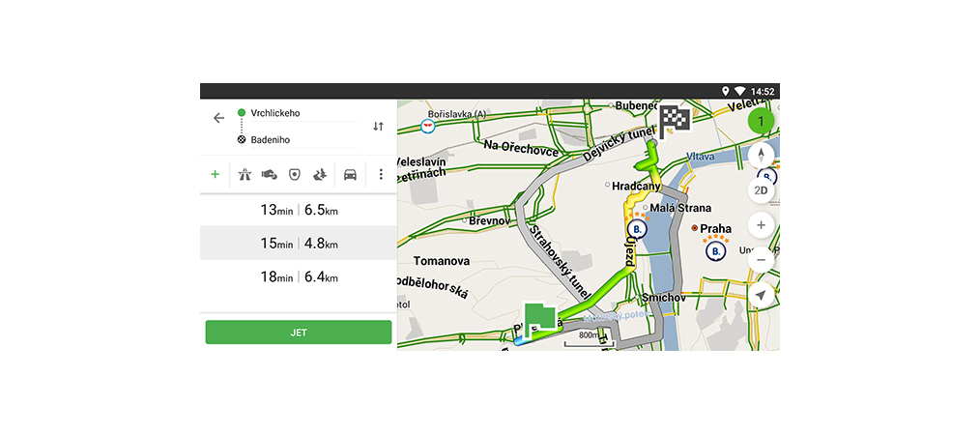Swap start and destination points
Viewport: 980px width, 435px height.
378,127
